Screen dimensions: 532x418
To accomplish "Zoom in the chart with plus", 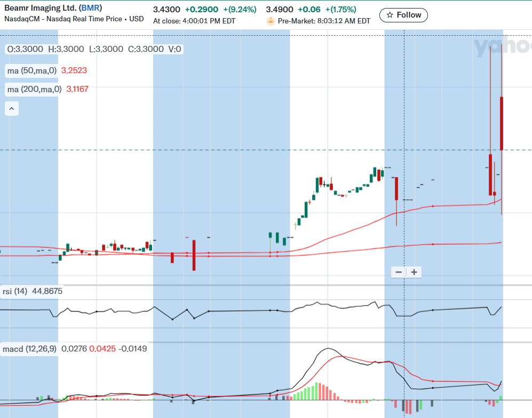I will [x=414, y=272].
